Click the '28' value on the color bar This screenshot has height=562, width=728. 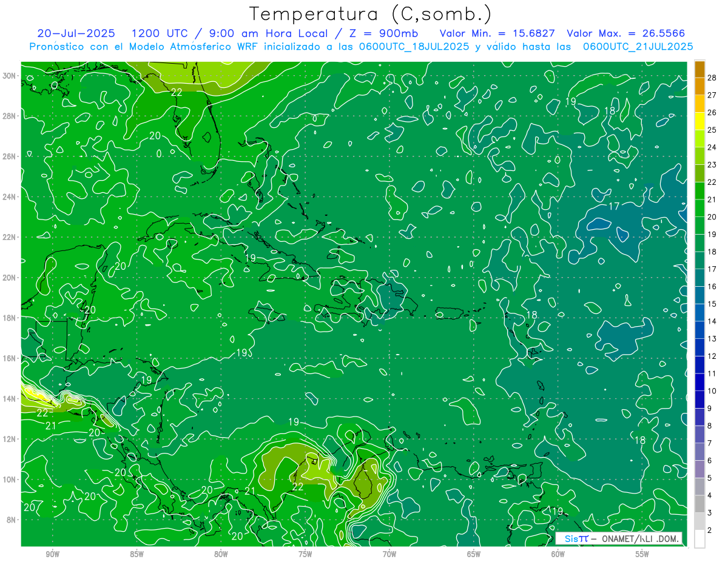712,78
